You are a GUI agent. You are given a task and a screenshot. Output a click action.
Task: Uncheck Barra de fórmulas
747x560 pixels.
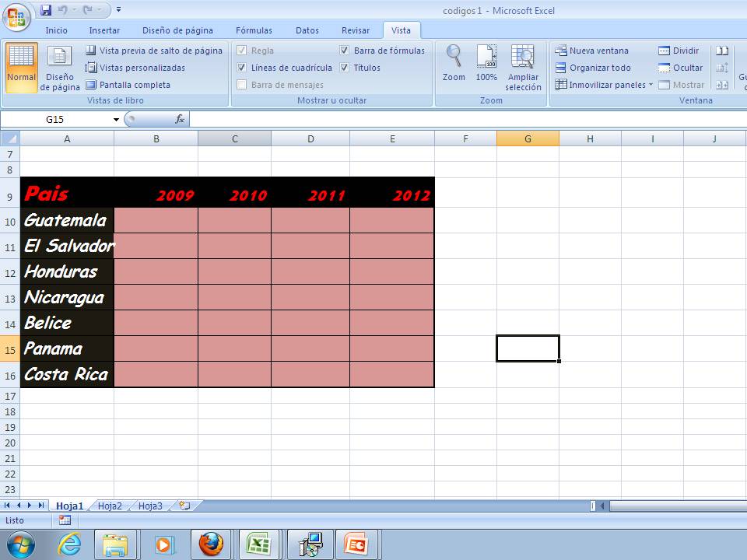(x=345, y=50)
